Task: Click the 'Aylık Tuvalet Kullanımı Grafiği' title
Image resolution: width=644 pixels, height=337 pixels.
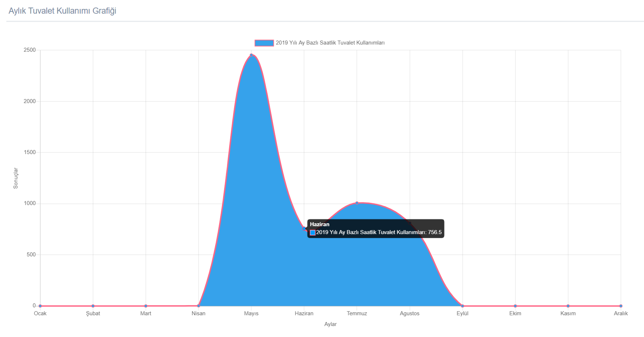Action: click(x=62, y=11)
